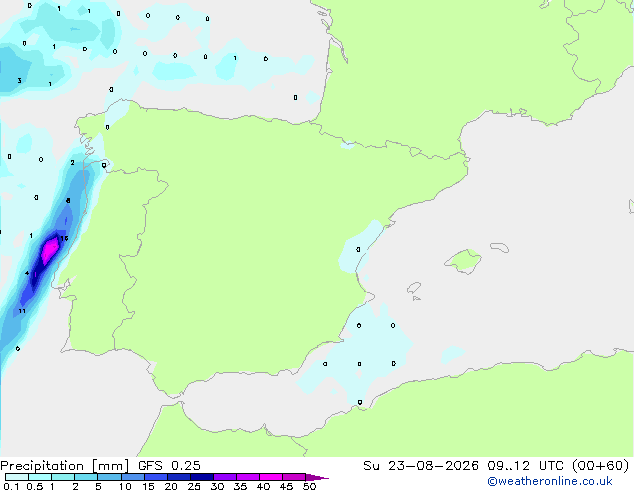634x490 pixels.
Task: Select the legend swatch between 10 and 15
Action: coord(132,477)
